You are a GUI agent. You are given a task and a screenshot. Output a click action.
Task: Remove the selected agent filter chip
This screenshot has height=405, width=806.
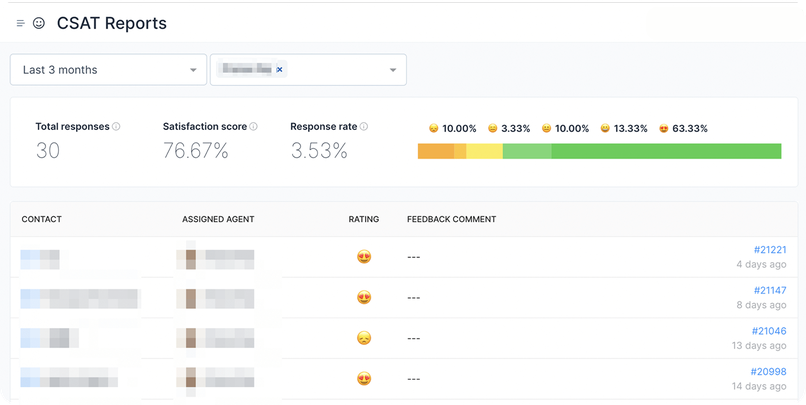279,70
